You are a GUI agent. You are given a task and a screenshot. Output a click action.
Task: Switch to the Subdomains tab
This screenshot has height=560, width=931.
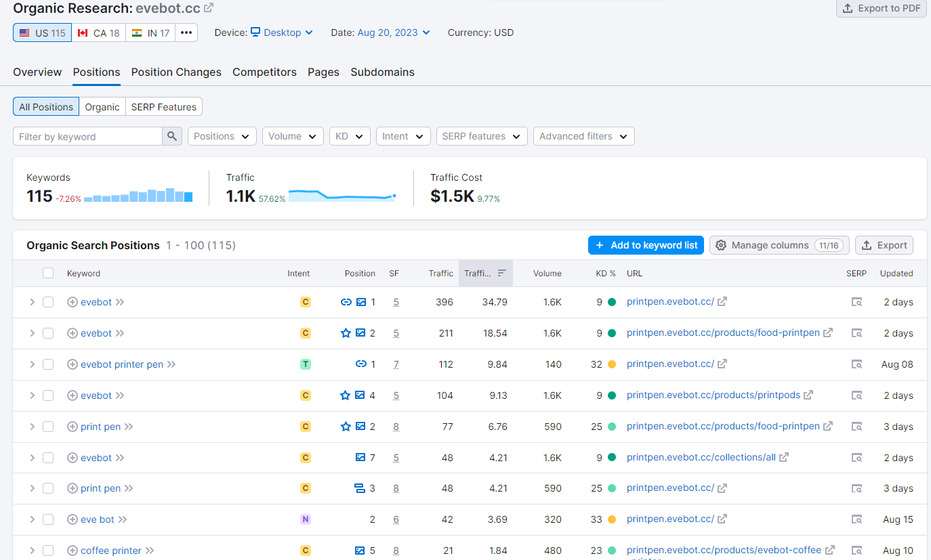382,72
